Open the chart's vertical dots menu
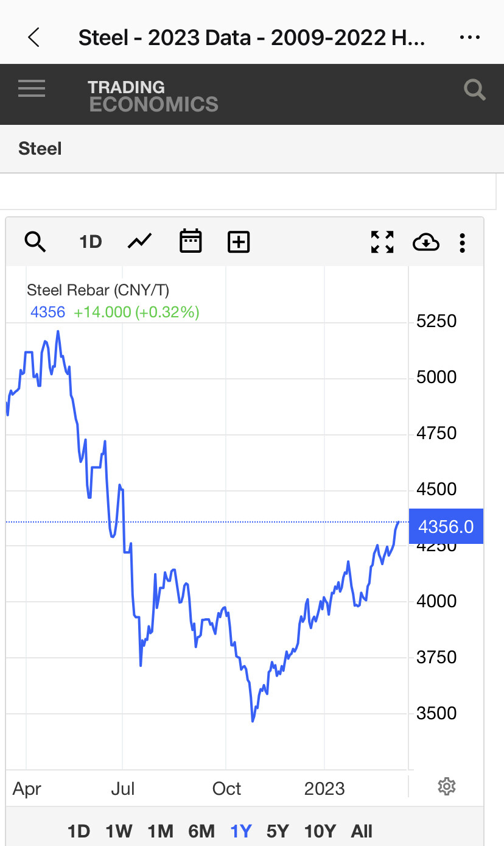504x846 pixels. 463,242
